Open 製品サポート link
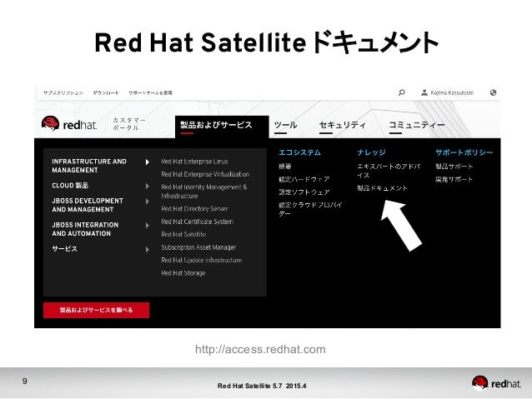The width and height of the screenshot is (532, 399). coord(454,167)
